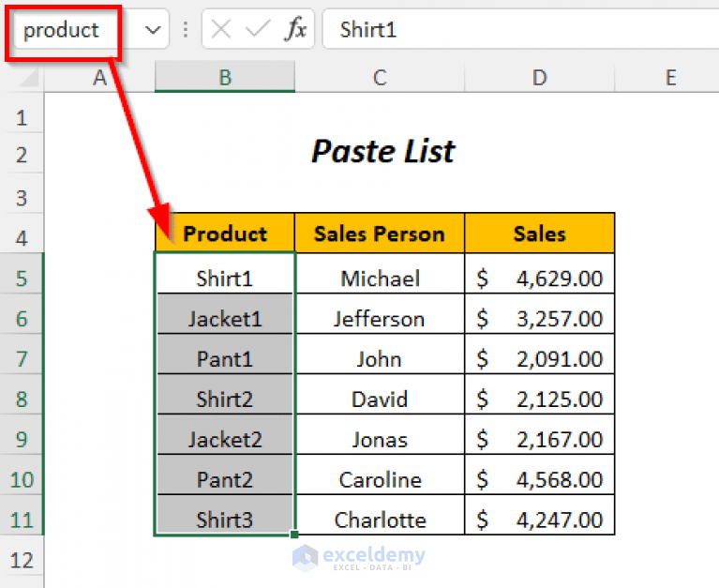Click the Cancel X icon in formula bar

pos(221,30)
